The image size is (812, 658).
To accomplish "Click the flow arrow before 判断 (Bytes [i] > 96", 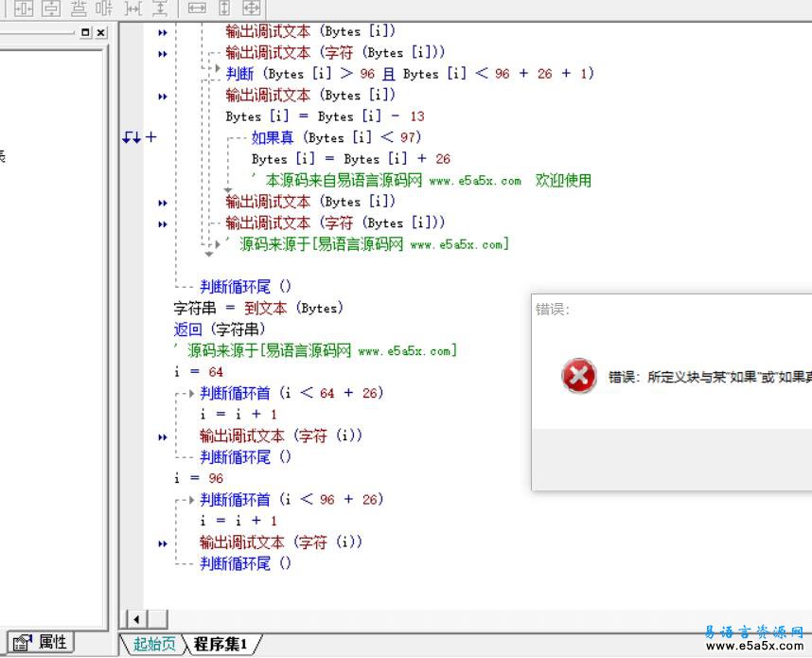I will coord(217,70).
